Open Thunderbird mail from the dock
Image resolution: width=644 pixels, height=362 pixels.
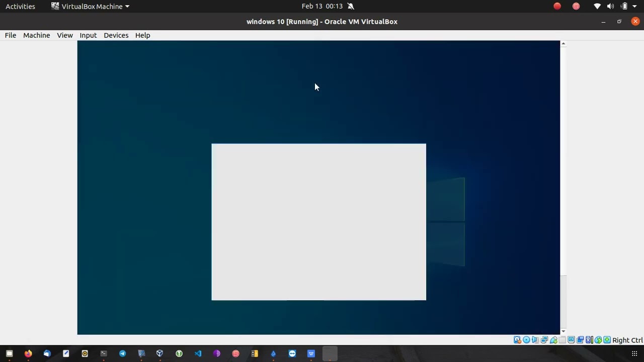47,353
